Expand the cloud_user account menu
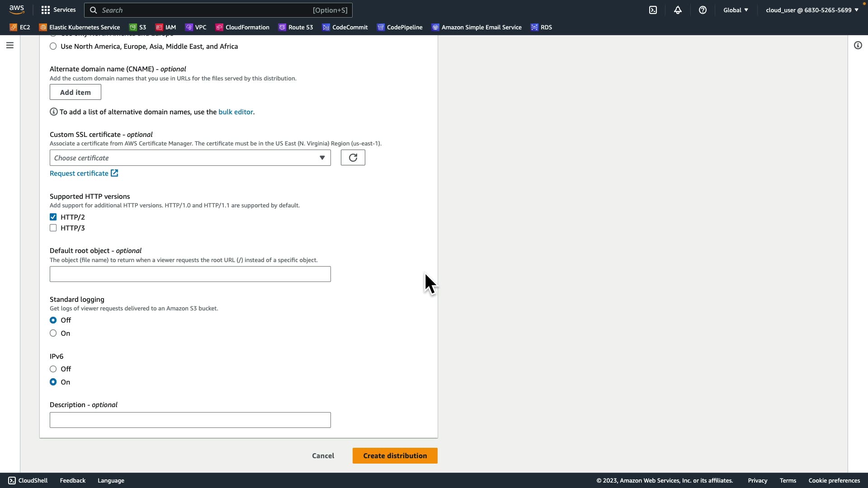The image size is (868, 488). 812,10
